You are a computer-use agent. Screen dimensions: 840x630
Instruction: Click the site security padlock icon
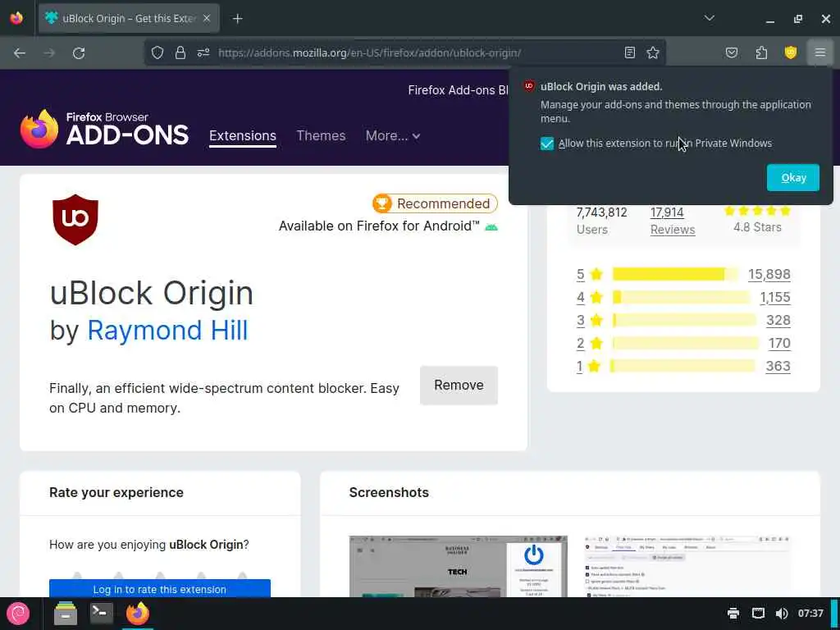(180, 52)
